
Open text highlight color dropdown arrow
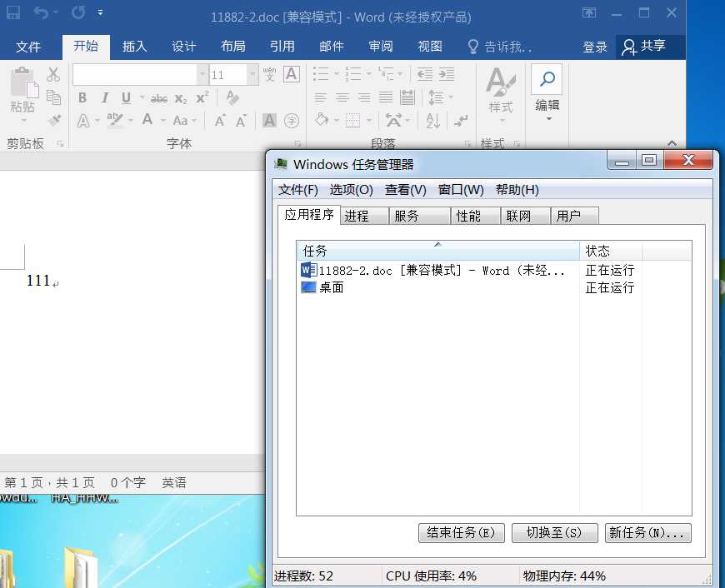click(131, 120)
